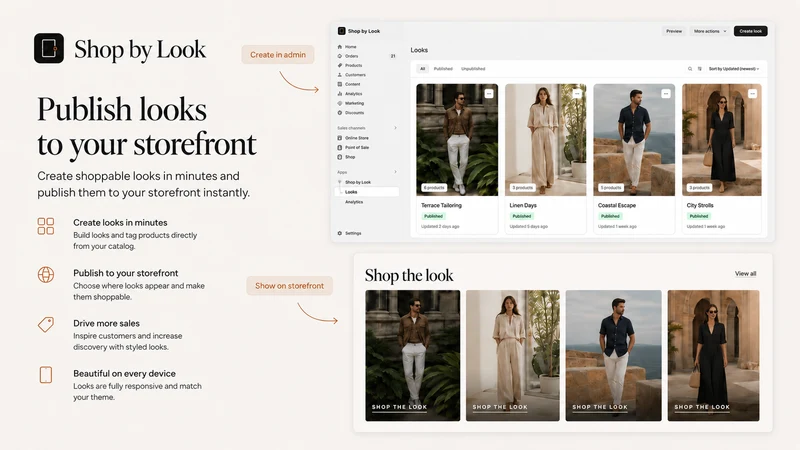This screenshot has width=800, height=450.
Task: Expand the Sales channels section chevron
Action: pyautogui.click(x=395, y=128)
